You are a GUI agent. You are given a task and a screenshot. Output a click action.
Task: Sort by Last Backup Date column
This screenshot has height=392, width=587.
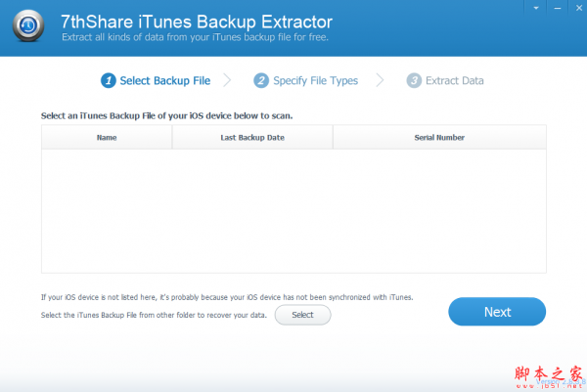[252, 137]
